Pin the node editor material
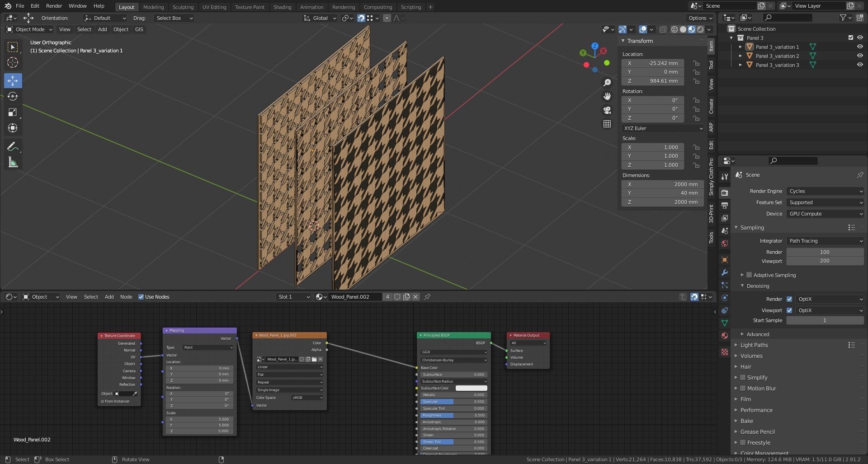This screenshot has width=868, height=464. 427,297
